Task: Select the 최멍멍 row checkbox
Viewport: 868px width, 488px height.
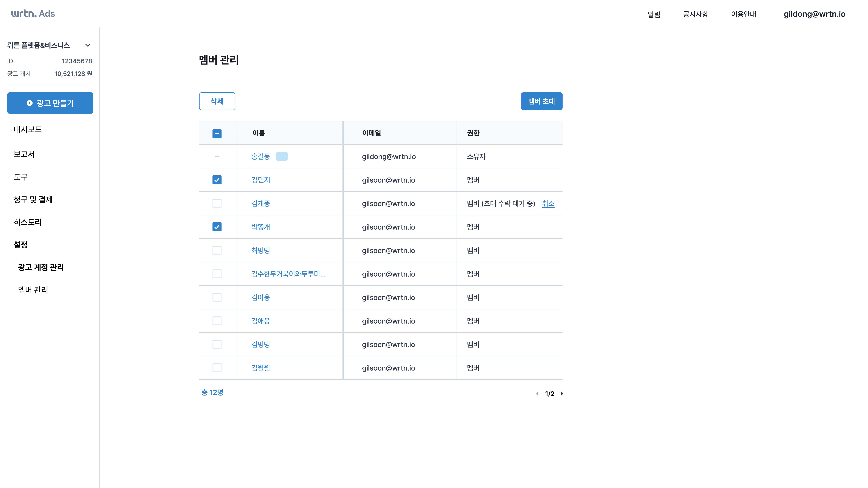Action: 217,250
